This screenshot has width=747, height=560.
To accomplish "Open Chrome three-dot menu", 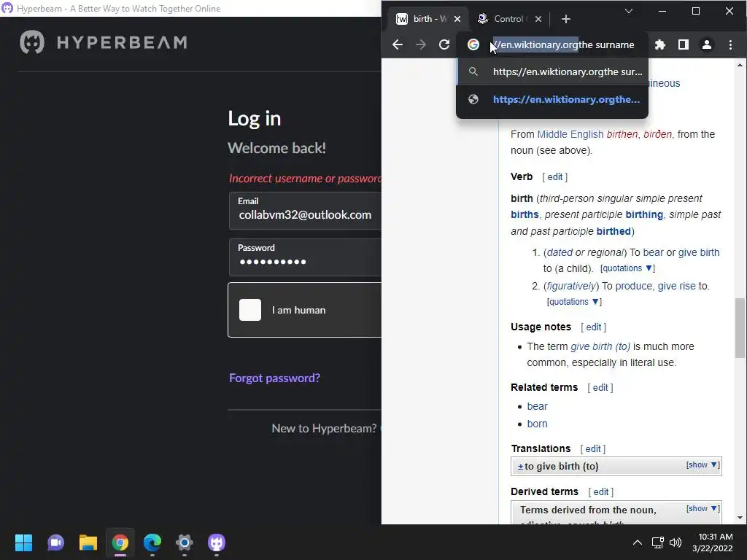I will (730, 44).
